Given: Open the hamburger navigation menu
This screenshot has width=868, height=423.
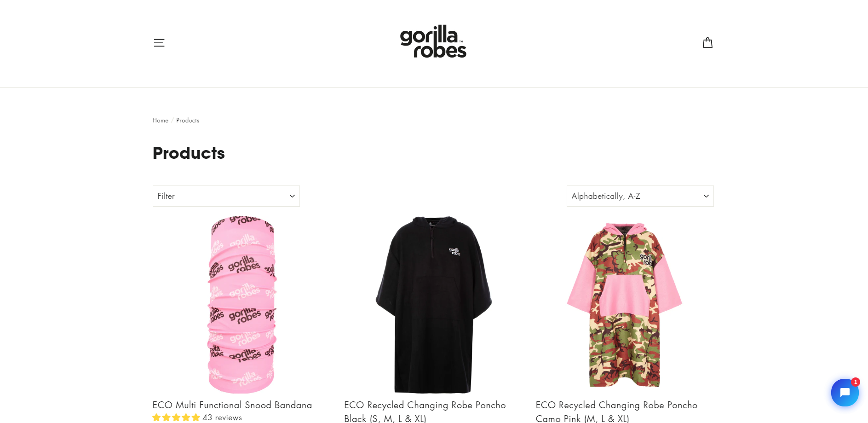Looking at the screenshot, I should tap(159, 43).
